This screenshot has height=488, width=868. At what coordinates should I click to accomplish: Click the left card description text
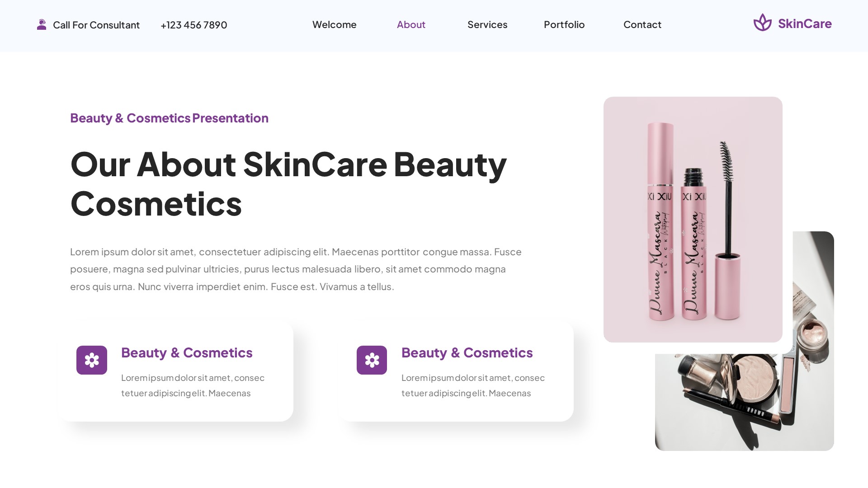coord(192,385)
